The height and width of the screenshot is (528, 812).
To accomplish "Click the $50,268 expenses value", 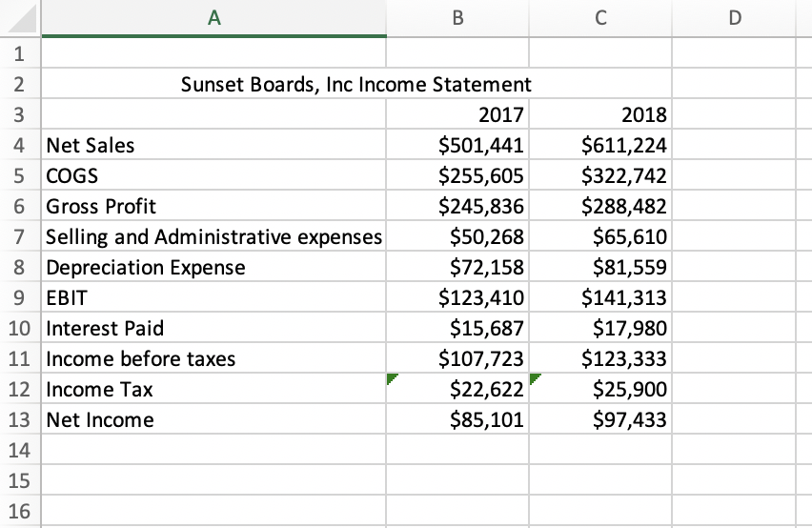I will pos(457,236).
